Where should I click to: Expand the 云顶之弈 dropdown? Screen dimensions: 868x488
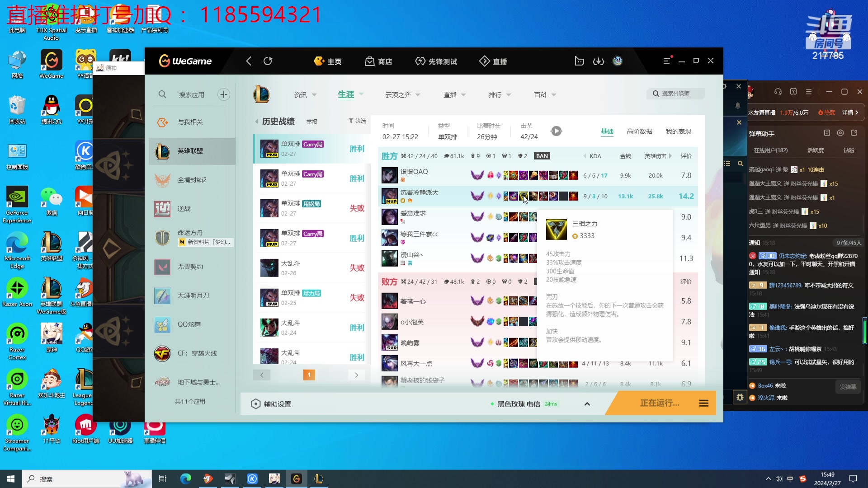(418, 95)
